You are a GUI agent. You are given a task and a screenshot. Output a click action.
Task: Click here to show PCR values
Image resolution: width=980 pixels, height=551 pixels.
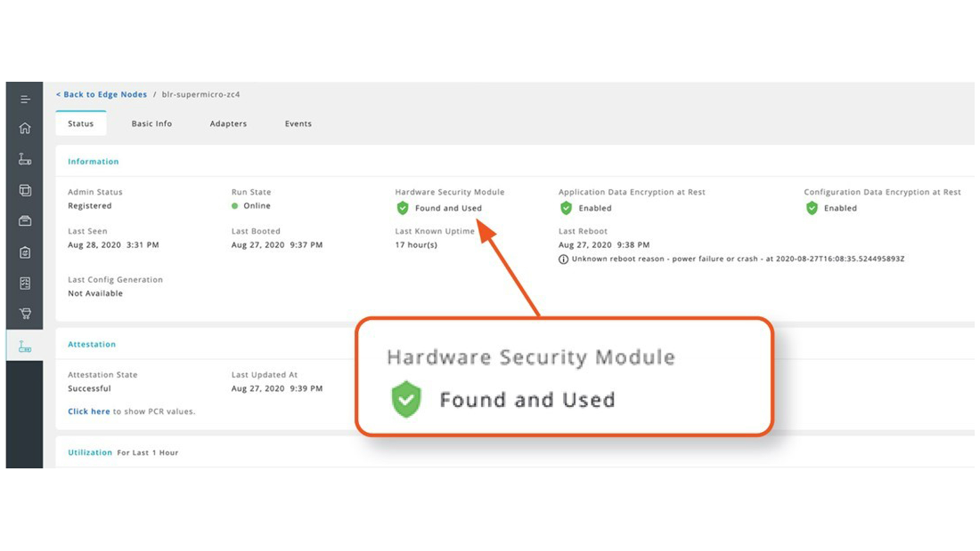[88, 411]
